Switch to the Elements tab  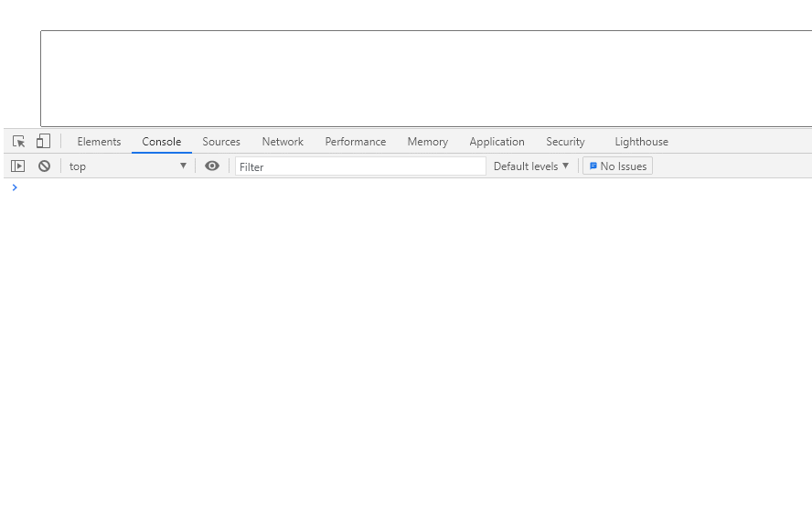click(99, 142)
